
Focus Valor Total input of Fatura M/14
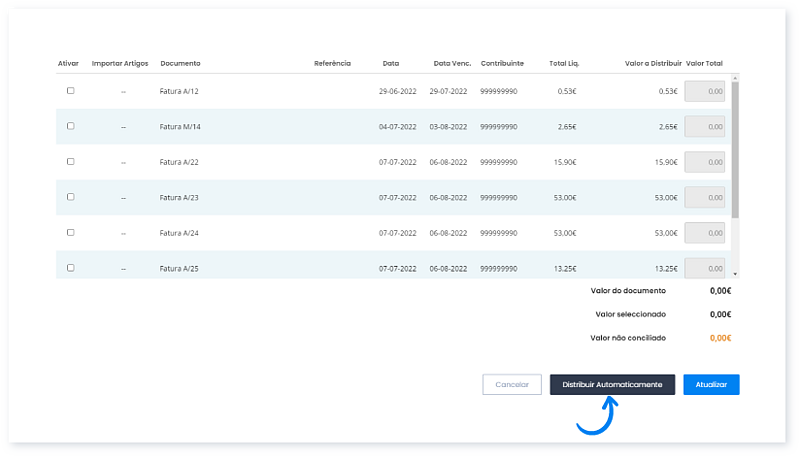[704, 127]
